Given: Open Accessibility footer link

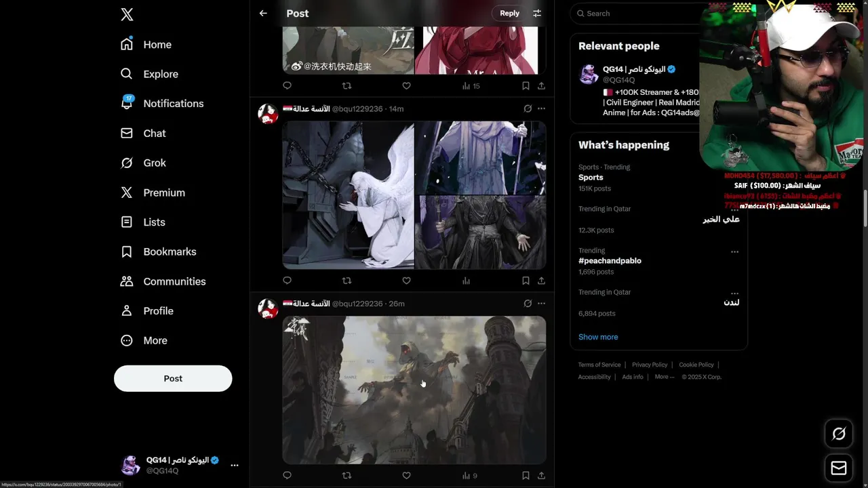Looking at the screenshot, I should click(594, 377).
